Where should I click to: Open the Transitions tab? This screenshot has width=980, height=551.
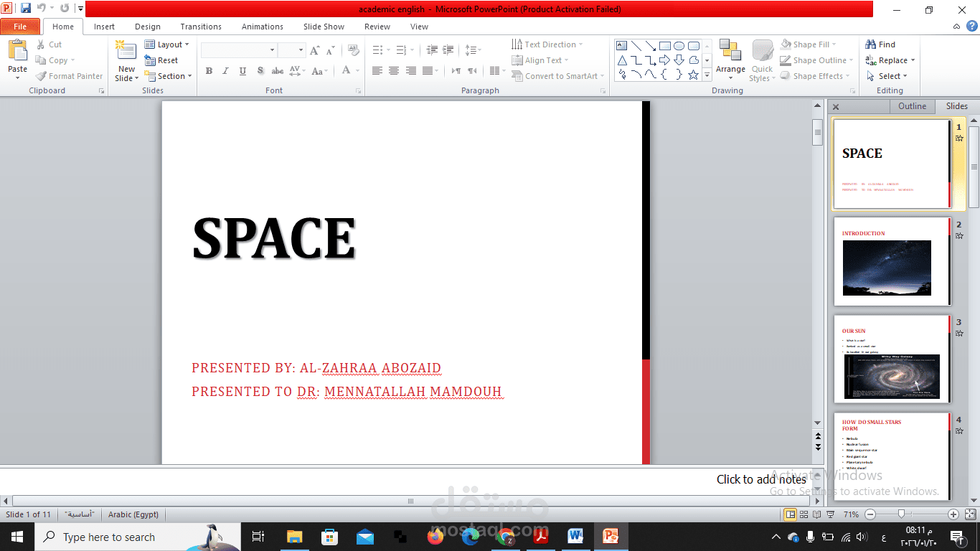click(201, 27)
